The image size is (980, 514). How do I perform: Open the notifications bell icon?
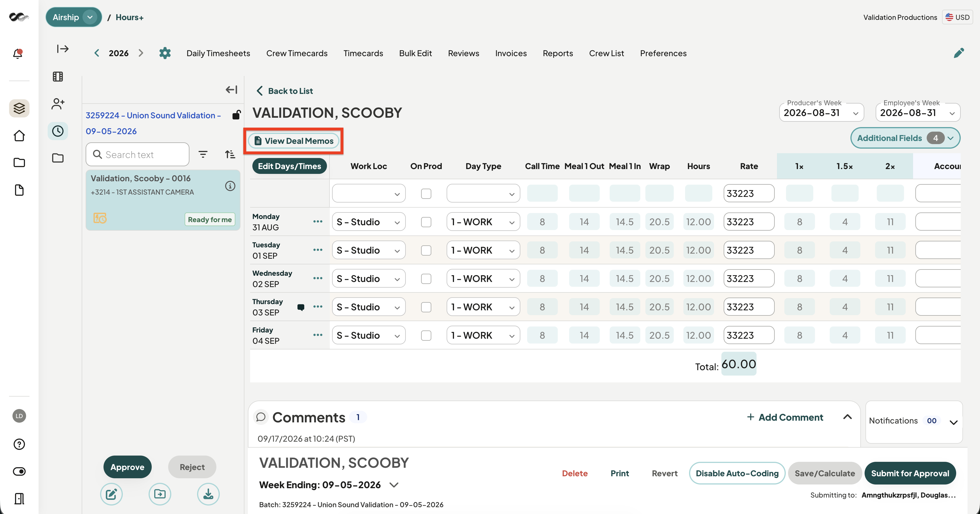[x=18, y=53]
